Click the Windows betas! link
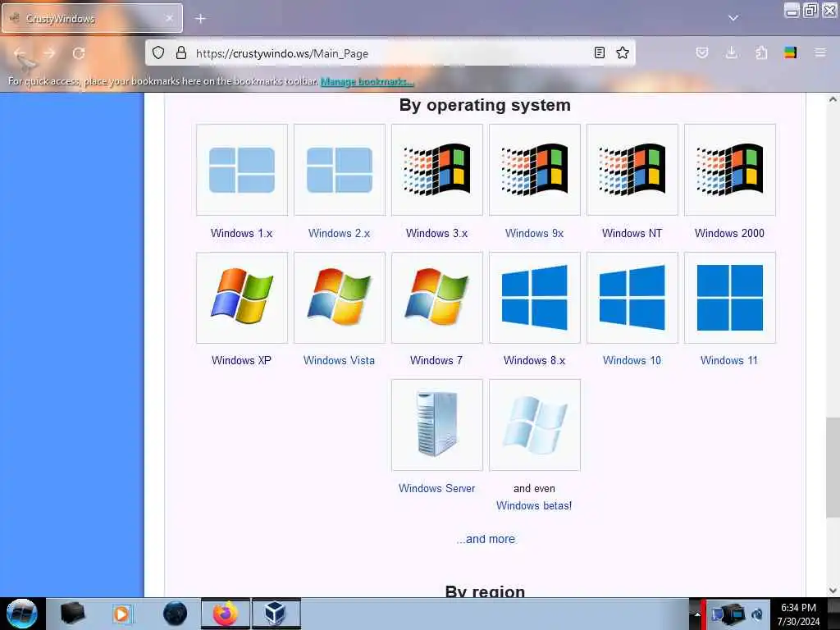 pyautogui.click(x=534, y=505)
